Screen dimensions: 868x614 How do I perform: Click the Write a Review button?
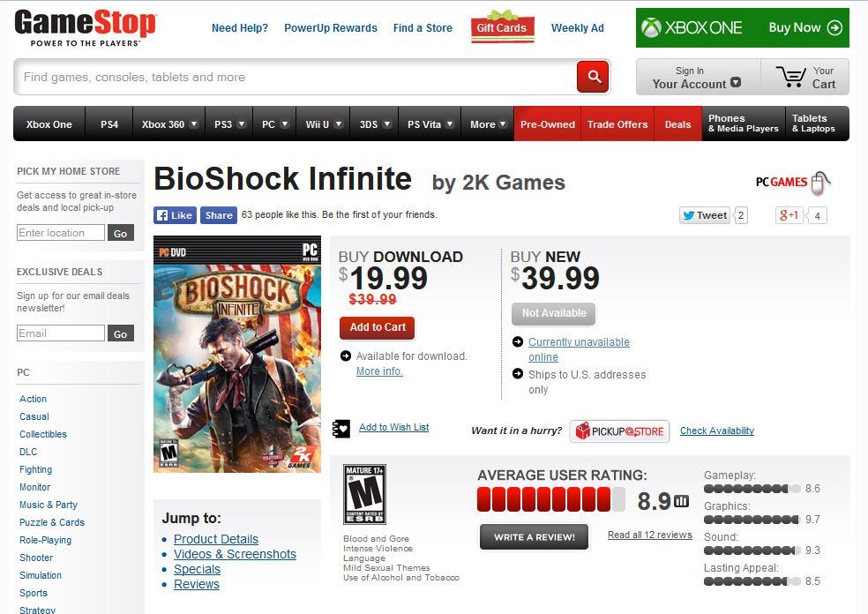tap(534, 536)
